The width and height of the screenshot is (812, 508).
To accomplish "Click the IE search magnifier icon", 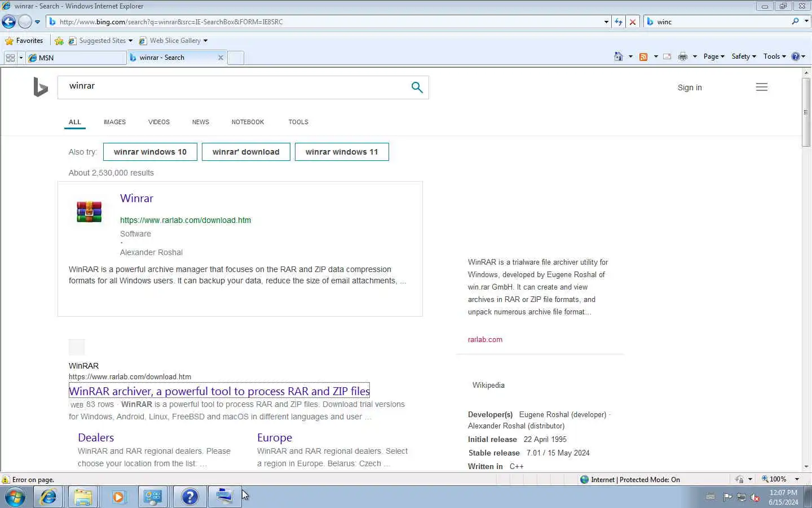I will tap(795, 21).
